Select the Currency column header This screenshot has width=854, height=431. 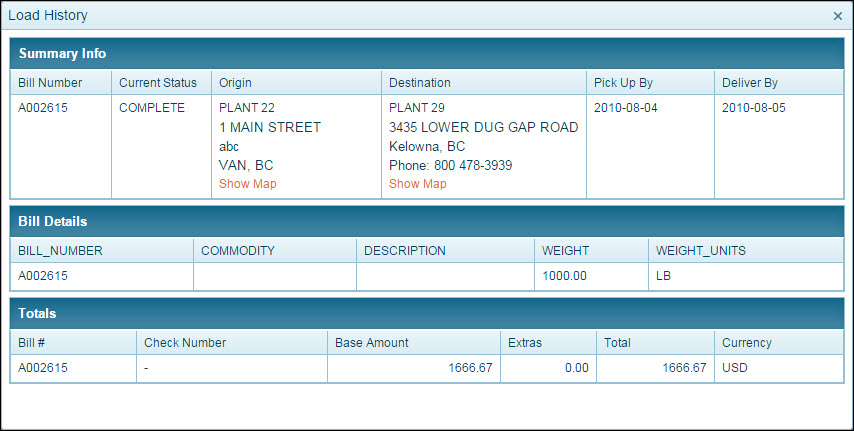tap(747, 343)
